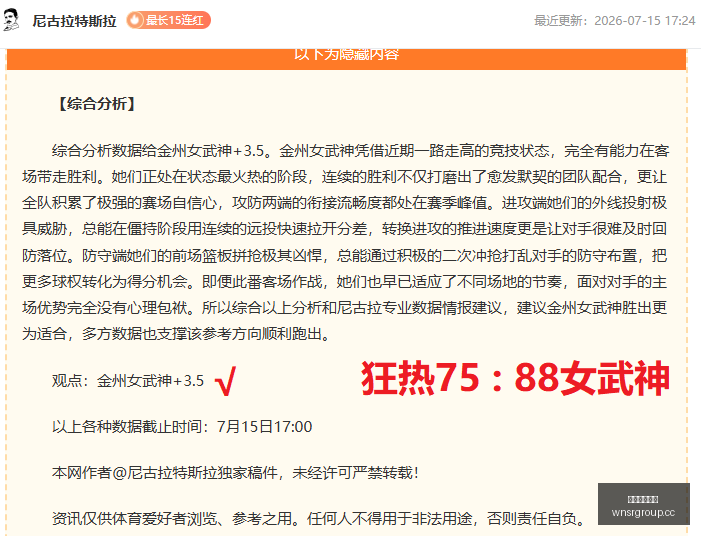Select the 【综合分析】 heading
Screen dimensions: 701x536
[x=97, y=104]
